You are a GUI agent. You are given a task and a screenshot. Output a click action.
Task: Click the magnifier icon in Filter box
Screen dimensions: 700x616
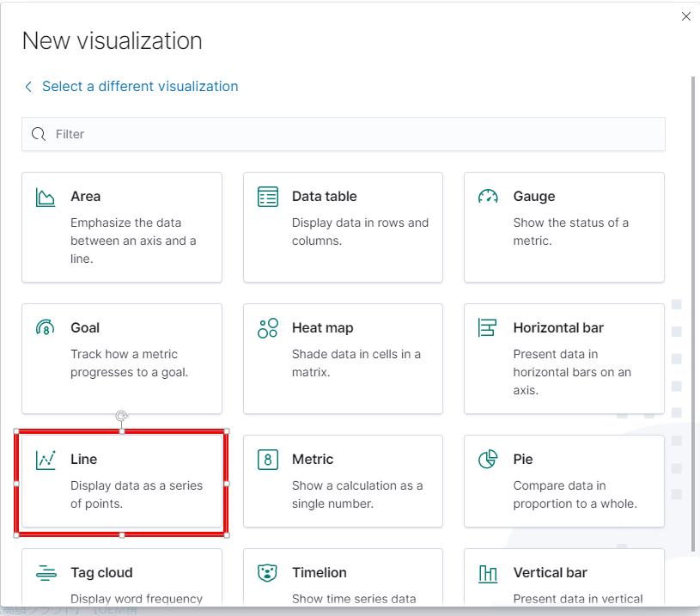coord(39,134)
